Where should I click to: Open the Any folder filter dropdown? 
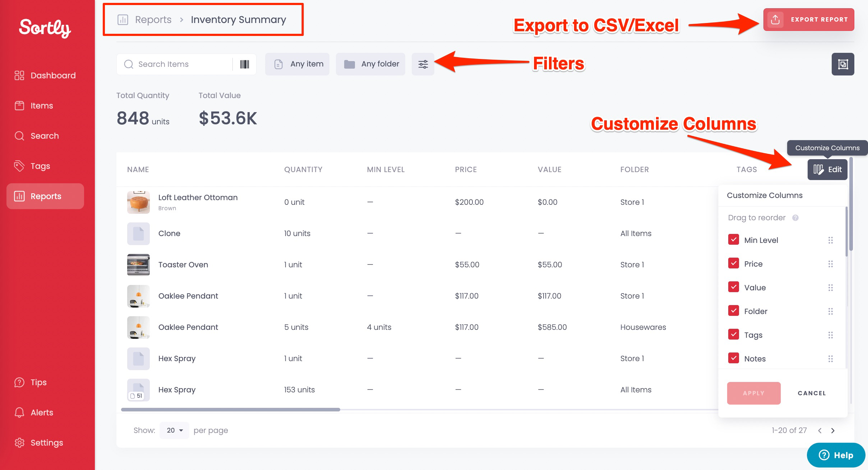coord(370,64)
